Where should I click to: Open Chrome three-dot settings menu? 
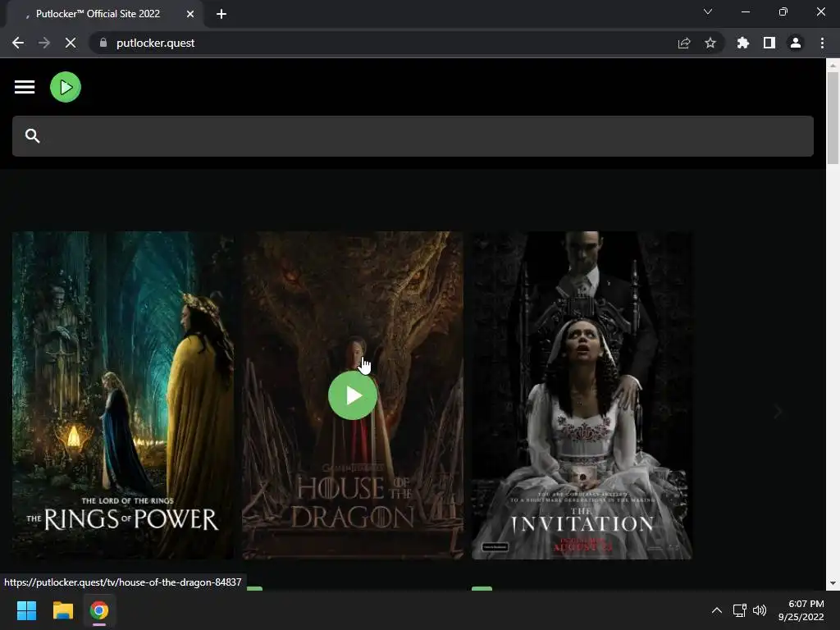[822, 43]
